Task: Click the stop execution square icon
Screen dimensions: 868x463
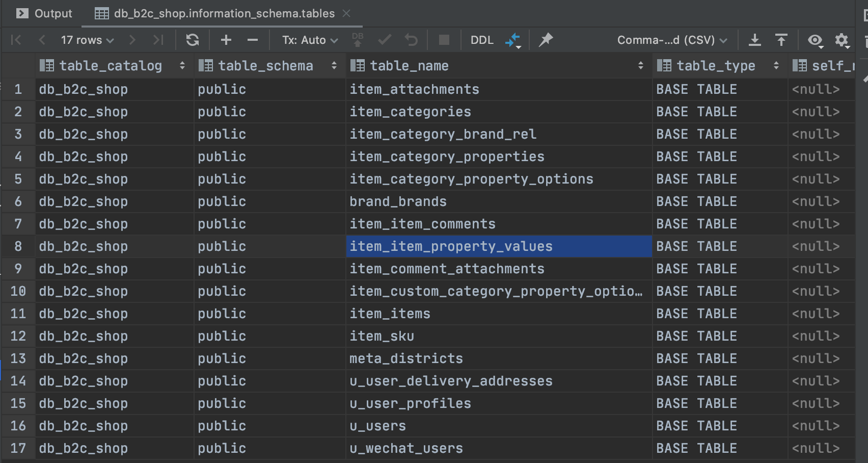Action: tap(444, 40)
